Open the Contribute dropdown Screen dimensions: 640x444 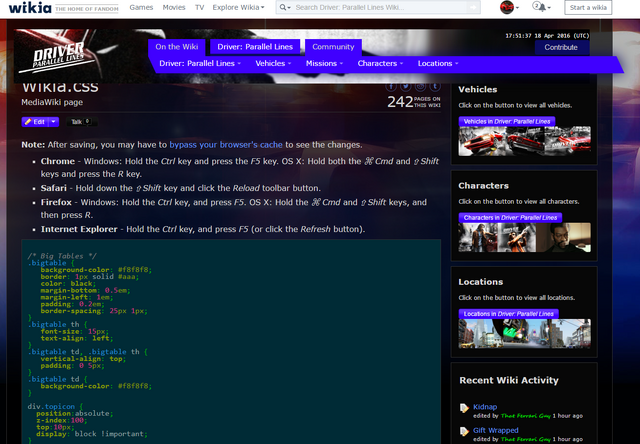pyautogui.click(x=562, y=47)
